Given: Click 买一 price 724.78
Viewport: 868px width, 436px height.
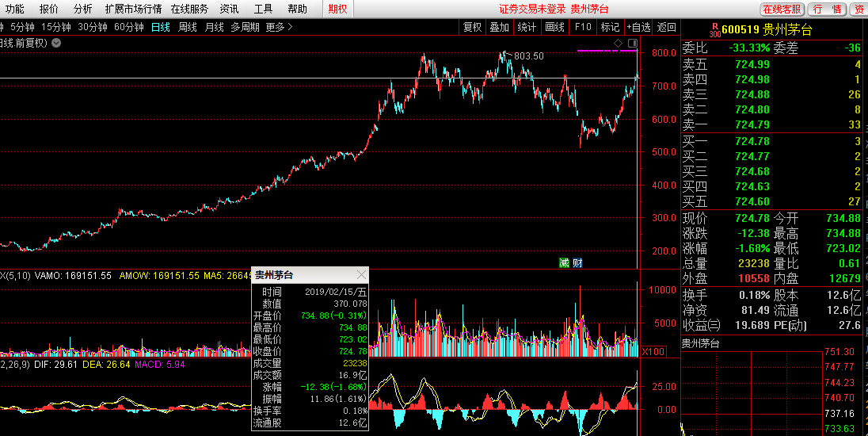Looking at the screenshot, I should click(752, 142).
